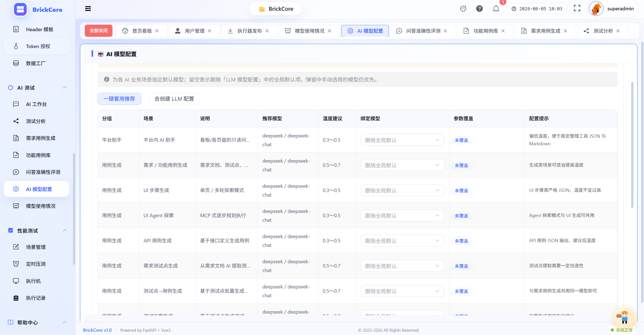The image size is (644, 335).
Task: Open bound model dropdown for 平台内 AI 助手
Action: pyautogui.click(x=402, y=140)
